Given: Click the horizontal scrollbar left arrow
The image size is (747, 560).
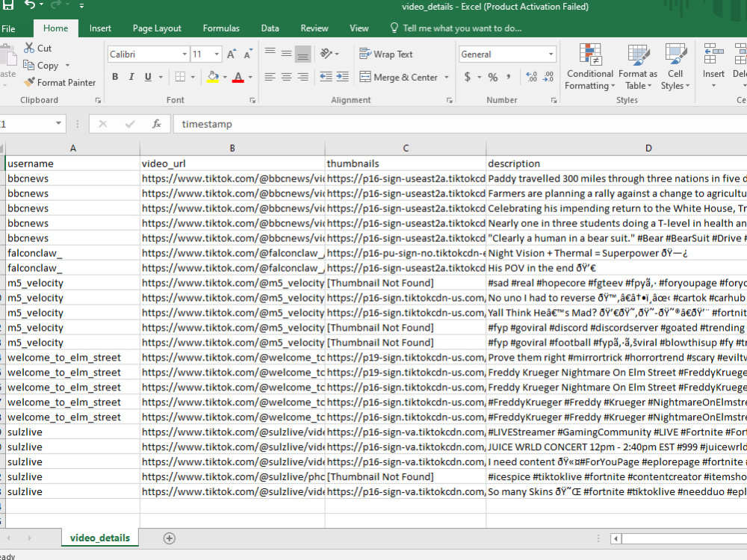Looking at the screenshot, I should [616, 538].
